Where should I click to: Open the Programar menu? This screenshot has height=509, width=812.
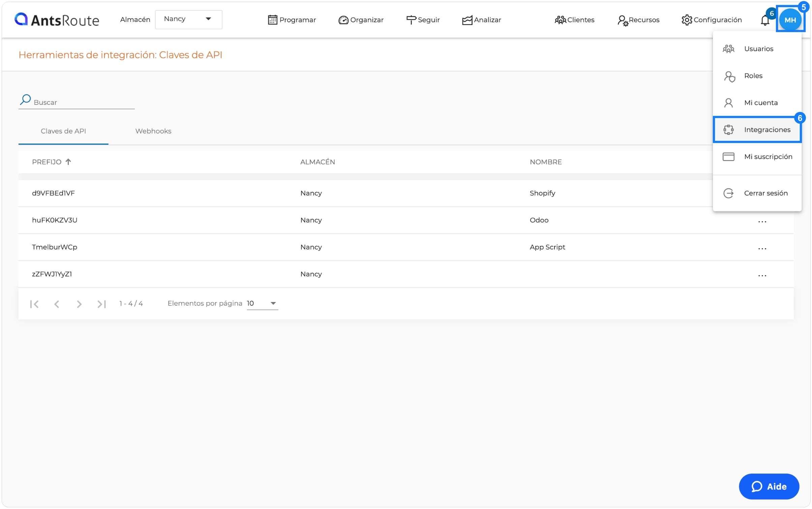click(292, 20)
